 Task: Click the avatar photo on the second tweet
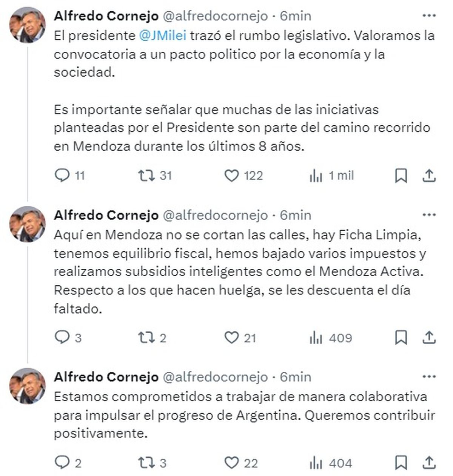click(28, 224)
